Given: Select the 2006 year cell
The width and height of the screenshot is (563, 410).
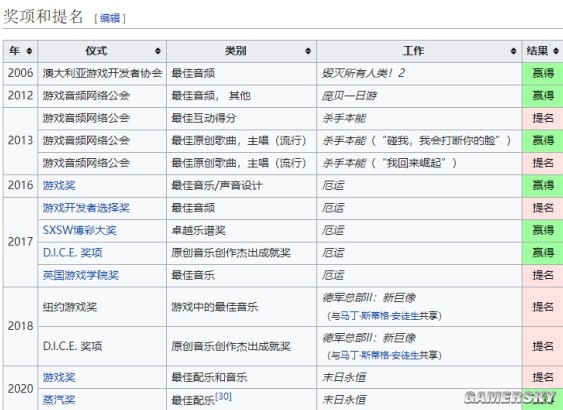Looking at the screenshot, I should point(20,73).
